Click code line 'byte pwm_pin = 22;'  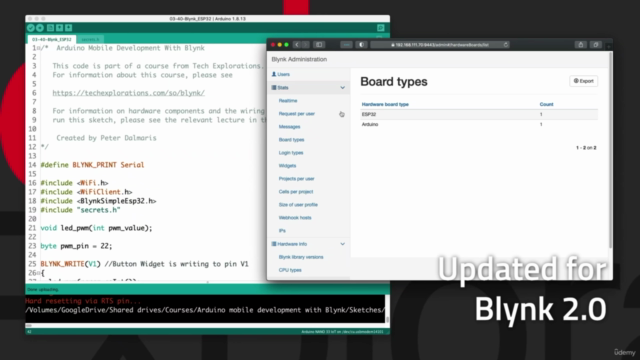(x=76, y=246)
